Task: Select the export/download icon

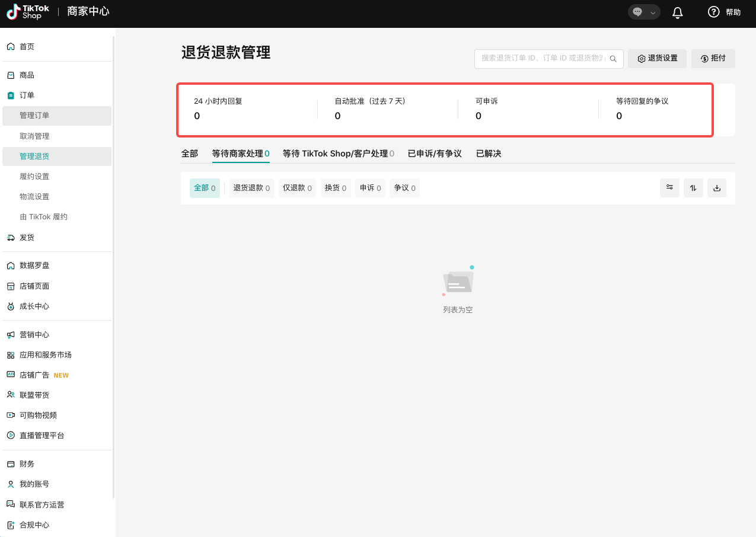Action: click(716, 187)
